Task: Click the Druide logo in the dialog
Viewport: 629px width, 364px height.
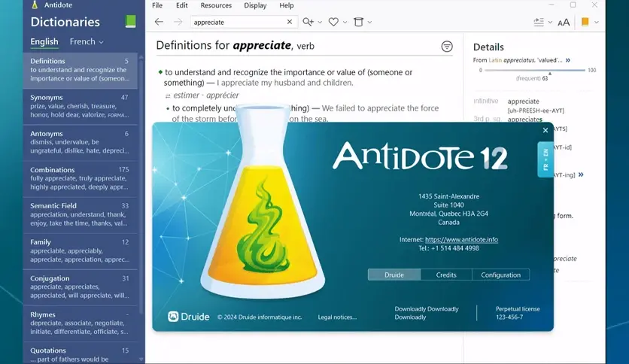Action: 189,317
